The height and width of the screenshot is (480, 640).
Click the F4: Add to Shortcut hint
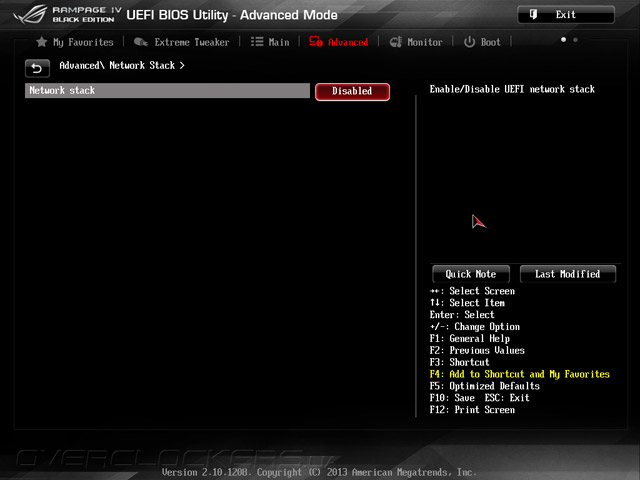(x=519, y=374)
